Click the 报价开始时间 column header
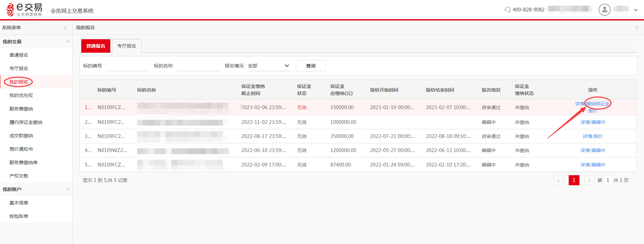Viewport: 644px width, 244px height. (x=384, y=90)
